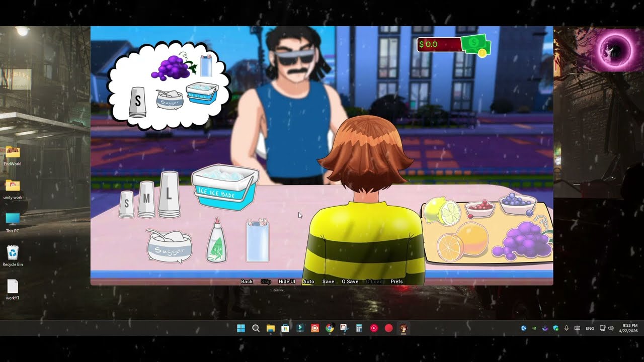The width and height of the screenshot is (644, 362).
Task: Click the ENG language indicator
Action: [590, 328]
